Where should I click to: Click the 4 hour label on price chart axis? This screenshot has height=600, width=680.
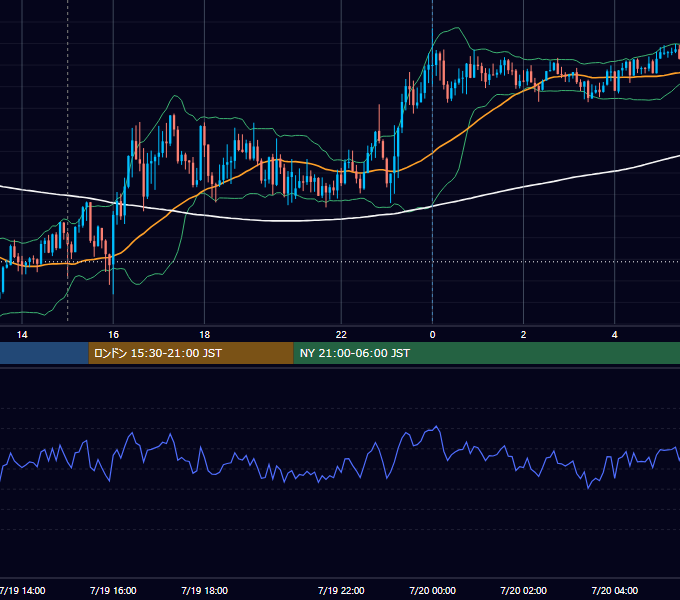click(615, 335)
